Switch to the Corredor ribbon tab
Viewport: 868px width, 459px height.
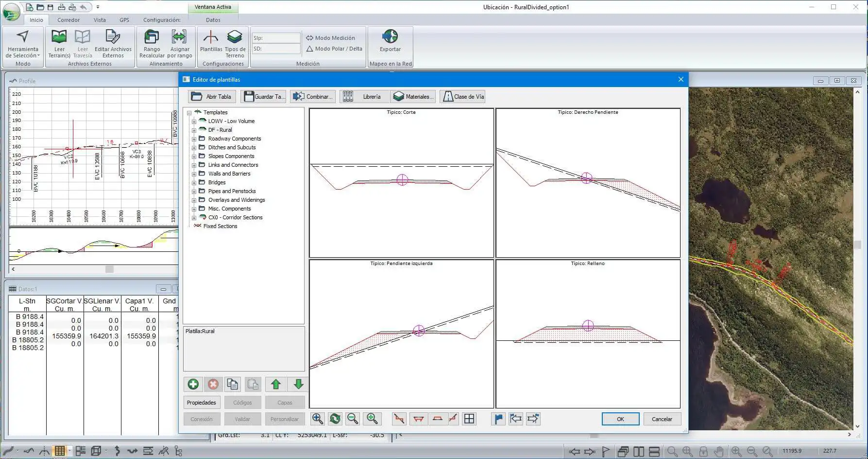click(x=68, y=20)
